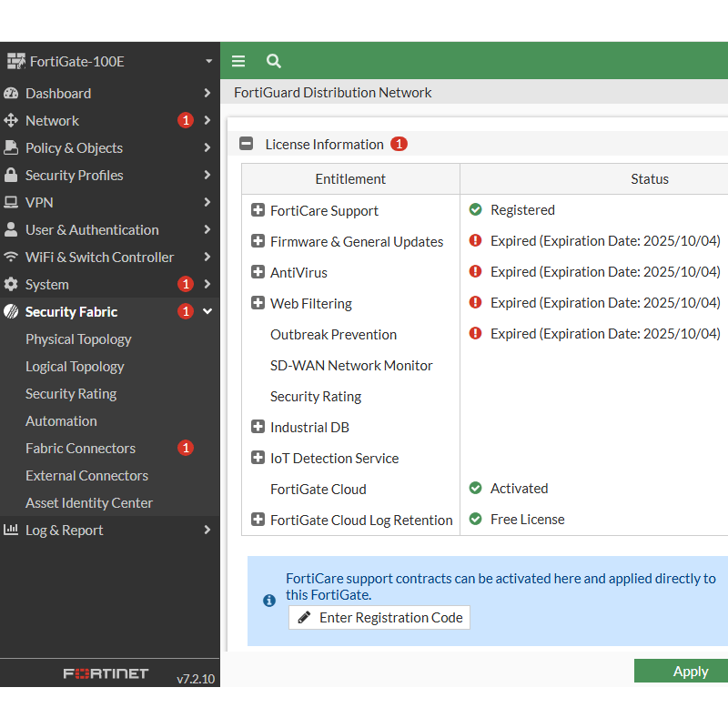728x728 pixels.
Task: Expand the FortiCare Support row
Action: coord(258,210)
